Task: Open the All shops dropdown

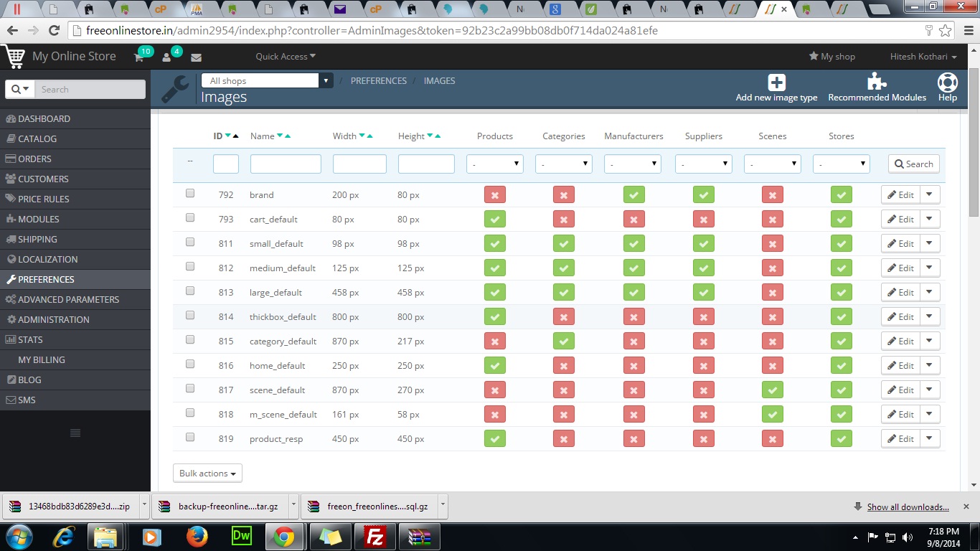Action: point(267,80)
